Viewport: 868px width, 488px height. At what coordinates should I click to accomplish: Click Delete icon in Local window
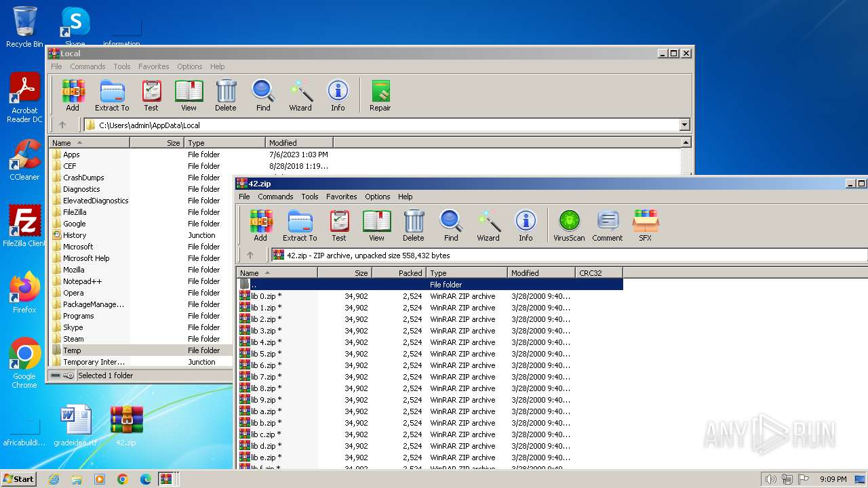tap(226, 95)
